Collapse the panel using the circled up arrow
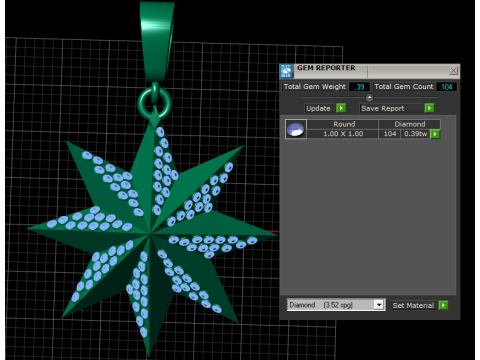This screenshot has width=480, height=360. tap(369, 97)
